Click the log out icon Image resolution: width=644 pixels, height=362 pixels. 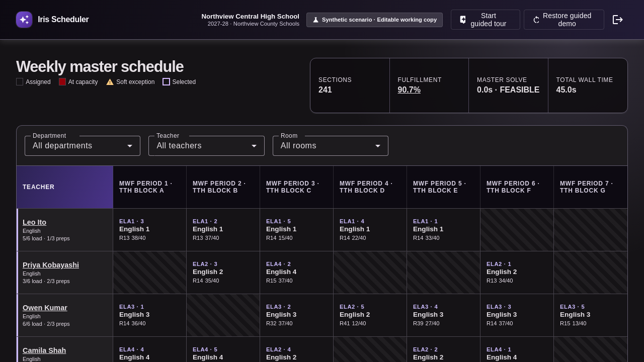point(618,20)
